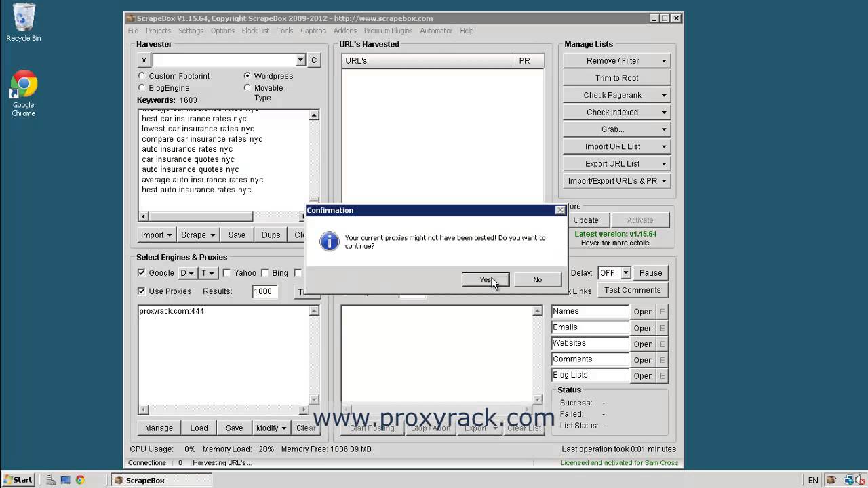Click the E button next to Websites
This screenshot has height=488, width=868.
(663, 344)
